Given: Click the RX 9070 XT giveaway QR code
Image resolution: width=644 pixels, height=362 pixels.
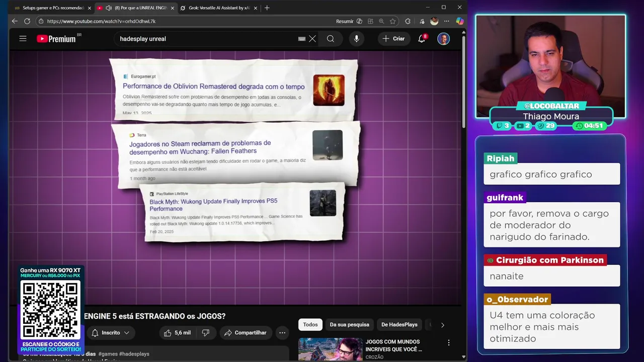Looking at the screenshot, I should pyautogui.click(x=50, y=310).
